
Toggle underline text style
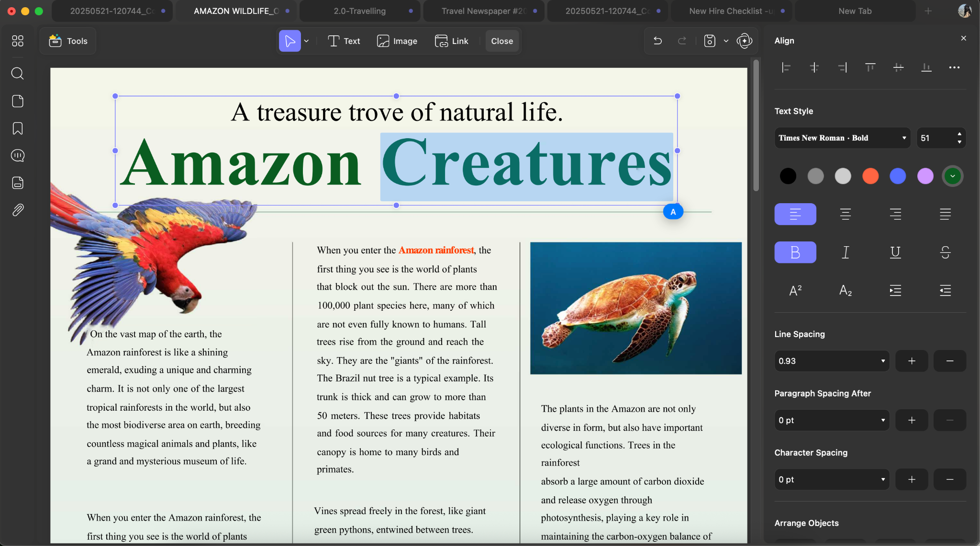pos(895,252)
